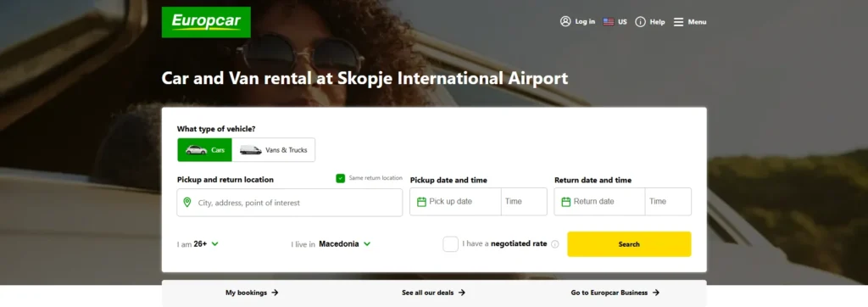Click the Europcar logo
Viewport: 868px width, 307px height.
(x=206, y=22)
